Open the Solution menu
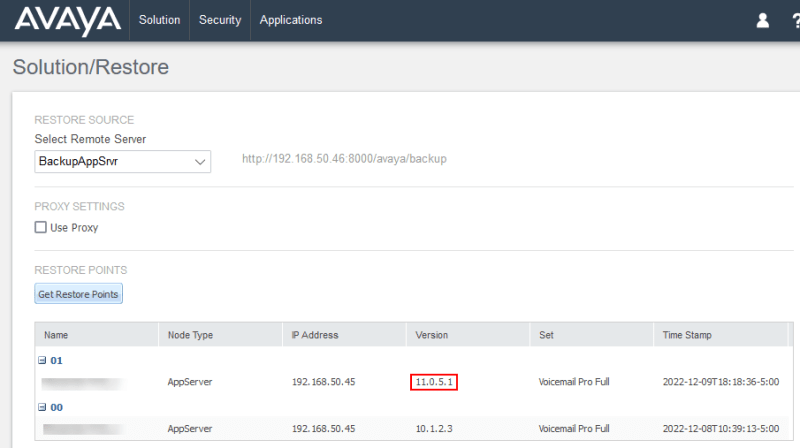 coord(160,20)
